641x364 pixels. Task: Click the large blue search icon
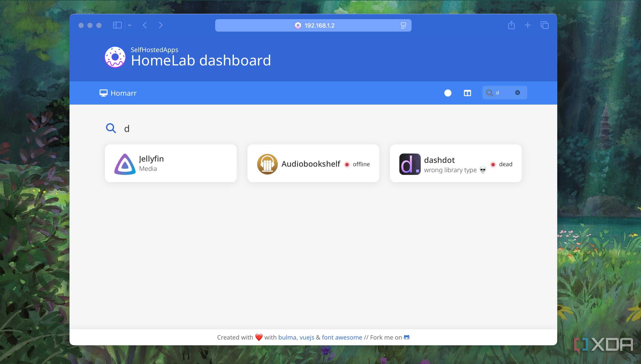click(111, 128)
